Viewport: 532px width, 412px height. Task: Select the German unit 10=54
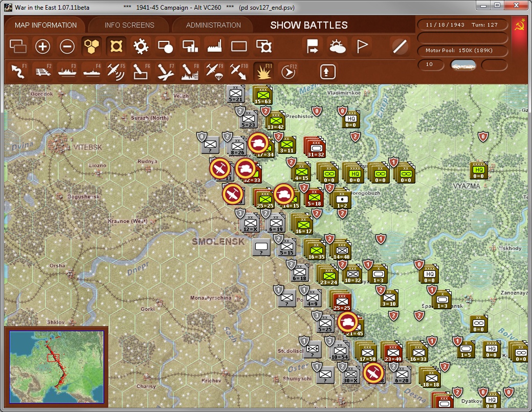tap(340, 351)
